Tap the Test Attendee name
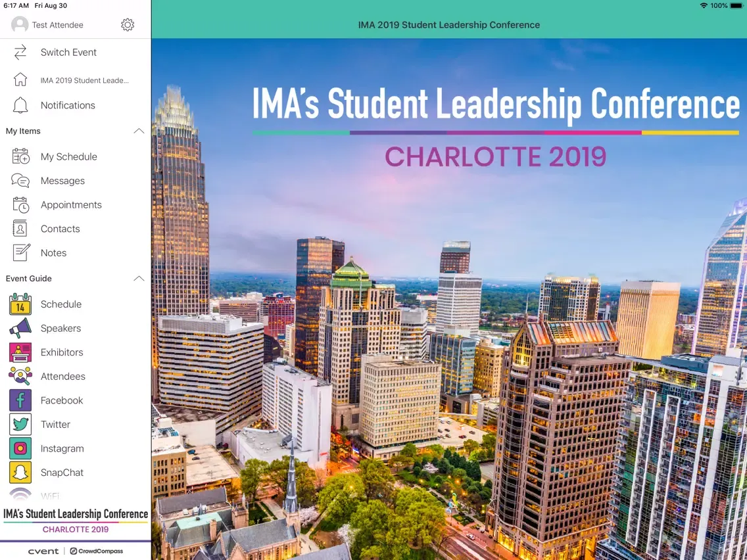Screen dimensions: 747x560 tap(58, 25)
